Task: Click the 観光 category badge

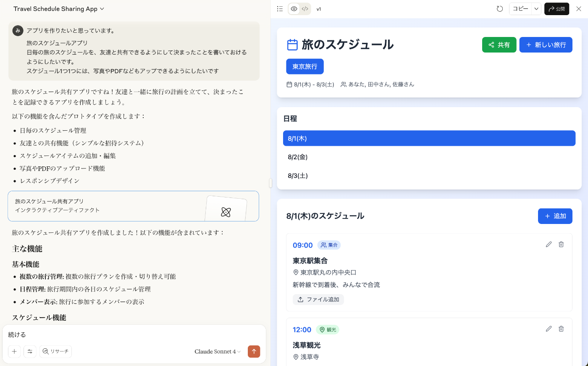Action: pyautogui.click(x=328, y=330)
